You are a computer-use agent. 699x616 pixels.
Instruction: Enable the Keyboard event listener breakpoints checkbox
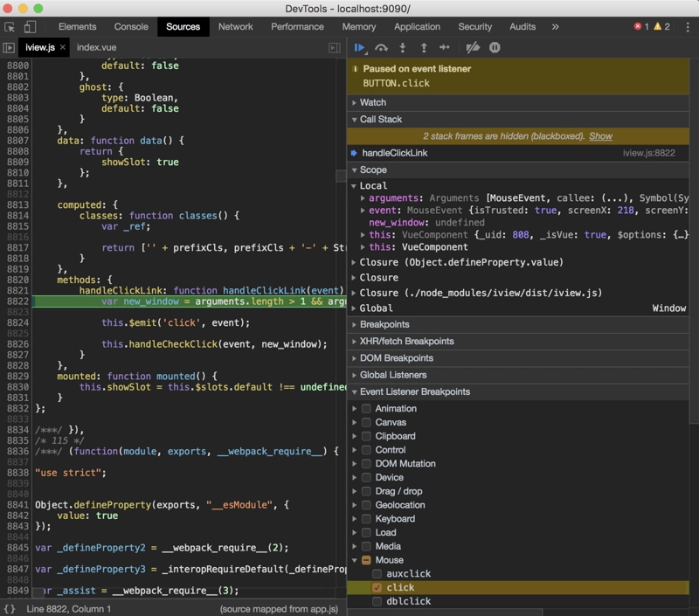tap(366, 518)
